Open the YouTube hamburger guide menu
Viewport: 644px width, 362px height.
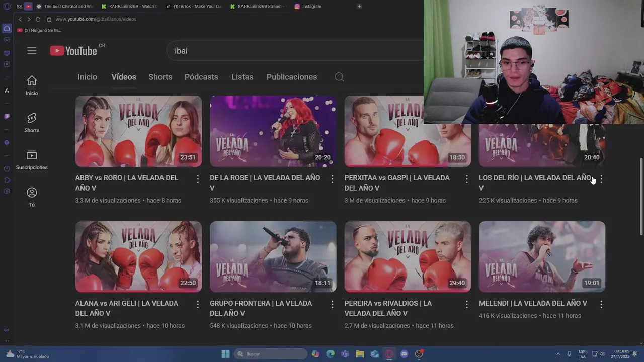(32, 50)
